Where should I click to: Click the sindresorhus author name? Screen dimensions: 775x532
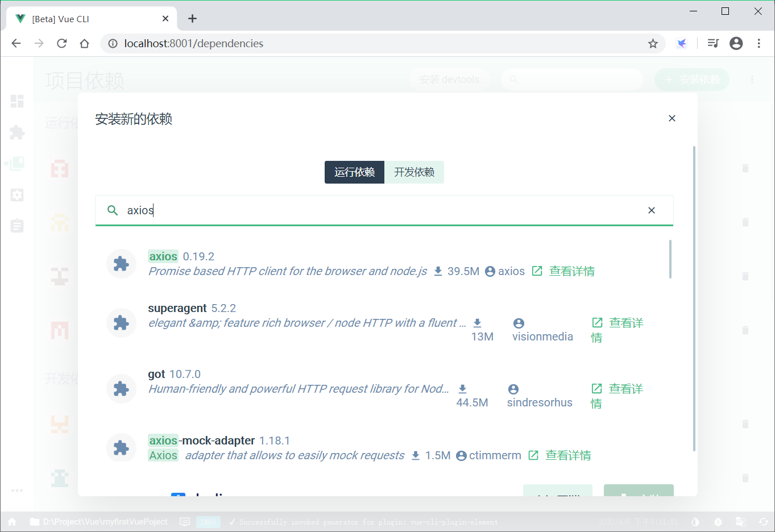540,402
